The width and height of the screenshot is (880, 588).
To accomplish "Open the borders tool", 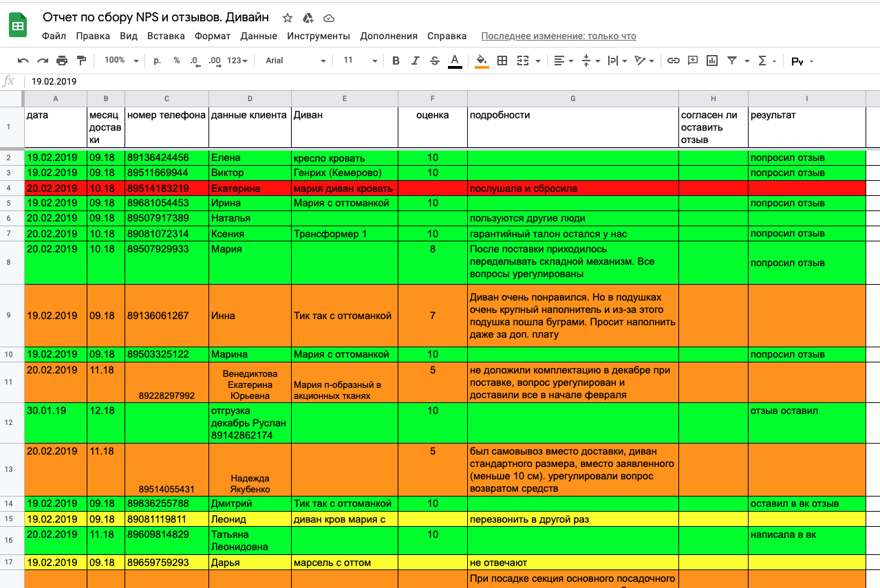I will [x=502, y=61].
